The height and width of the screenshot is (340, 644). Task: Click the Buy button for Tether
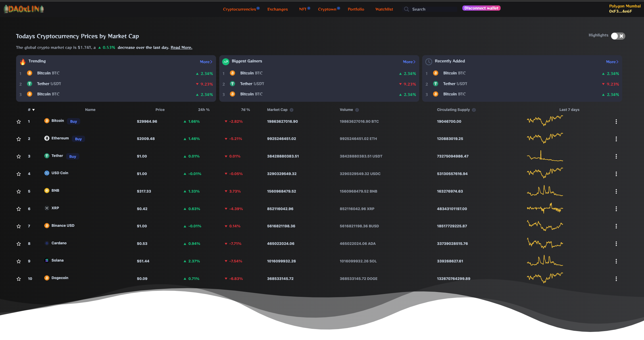(x=73, y=156)
